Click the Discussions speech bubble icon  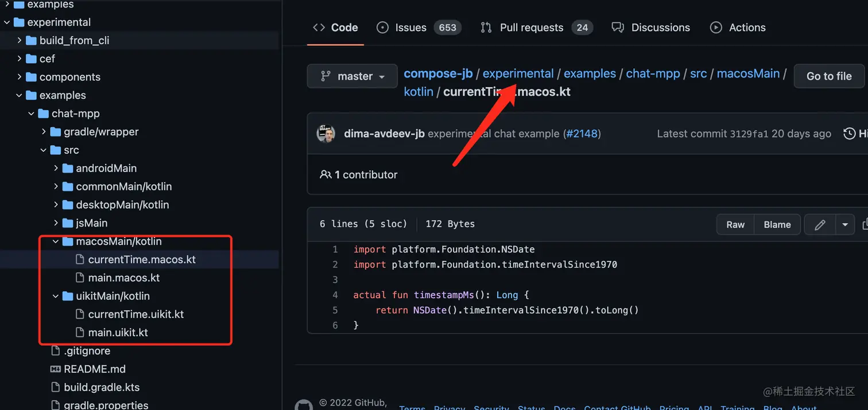(x=618, y=28)
